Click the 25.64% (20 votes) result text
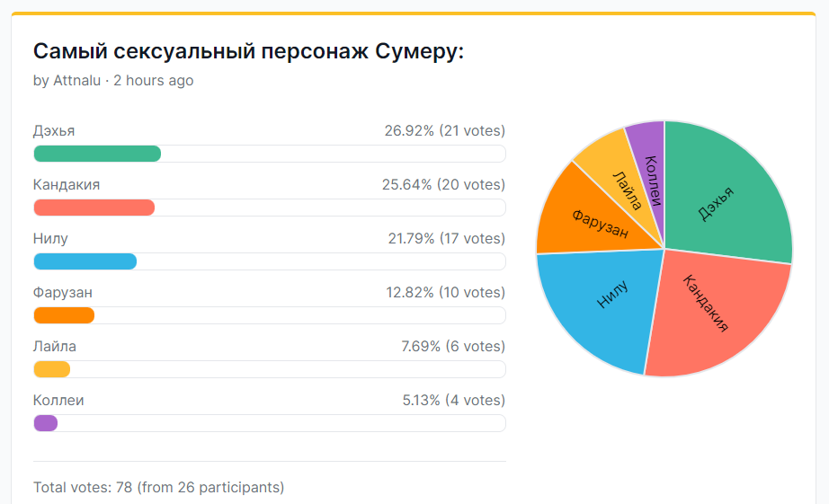 click(x=443, y=184)
